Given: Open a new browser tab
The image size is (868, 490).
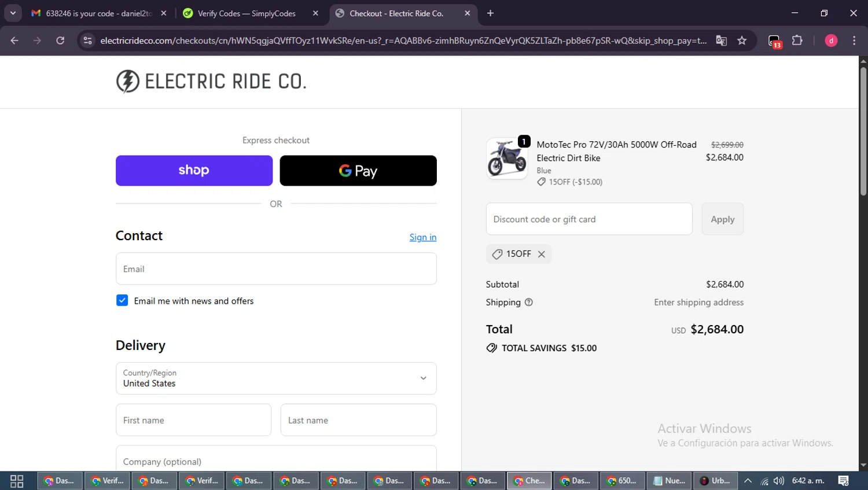Looking at the screenshot, I should (x=490, y=13).
